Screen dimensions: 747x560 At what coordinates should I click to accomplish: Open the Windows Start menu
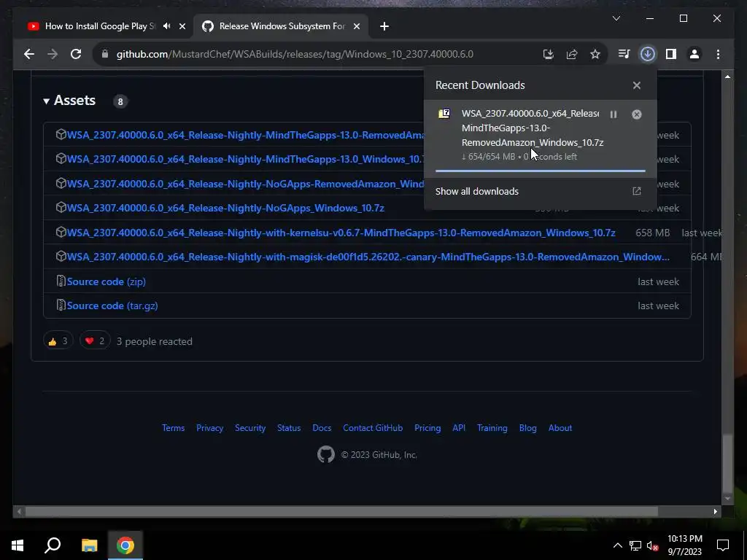18,545
